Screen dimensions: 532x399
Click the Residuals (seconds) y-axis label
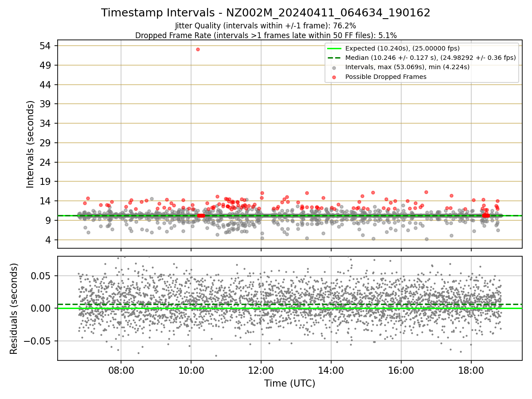point(14,308)
